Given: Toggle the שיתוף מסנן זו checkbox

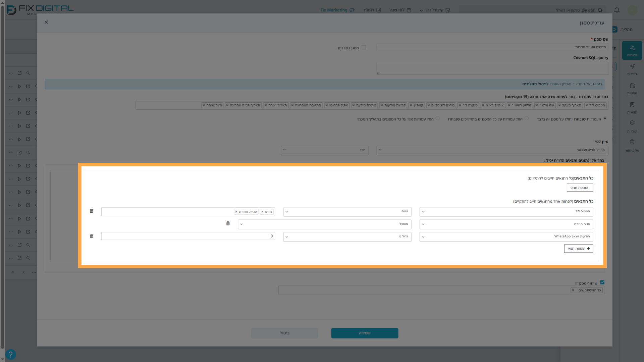Looking at the screenshot, I should coord(602,282).
